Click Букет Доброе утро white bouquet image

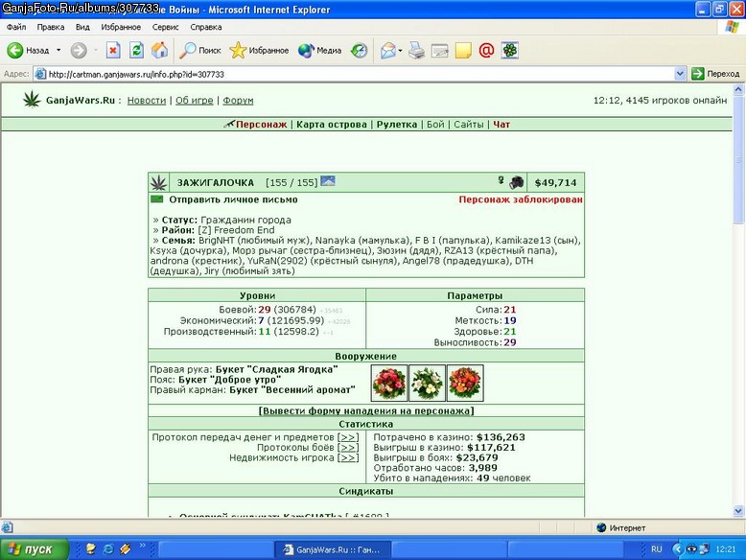428,383
